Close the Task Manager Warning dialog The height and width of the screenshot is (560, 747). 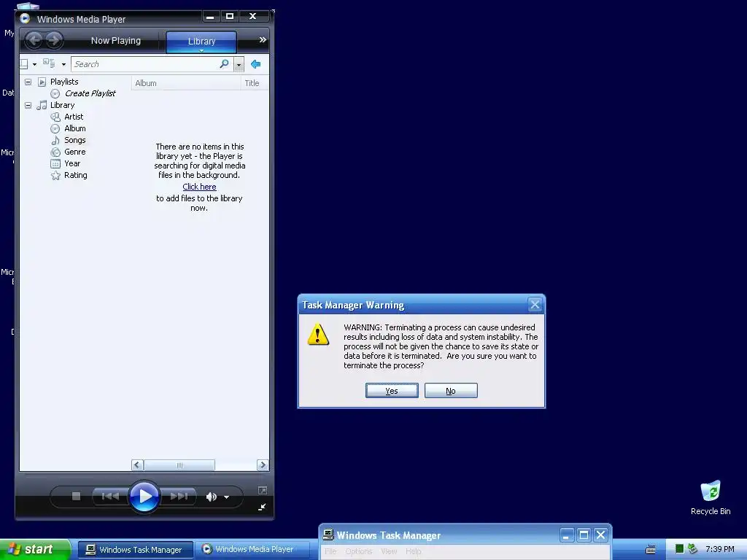pos(535,305)
